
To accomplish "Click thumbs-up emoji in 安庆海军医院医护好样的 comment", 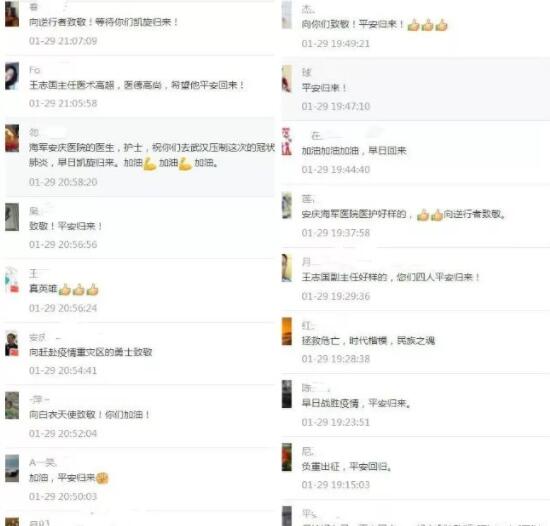I will (430, 215).
